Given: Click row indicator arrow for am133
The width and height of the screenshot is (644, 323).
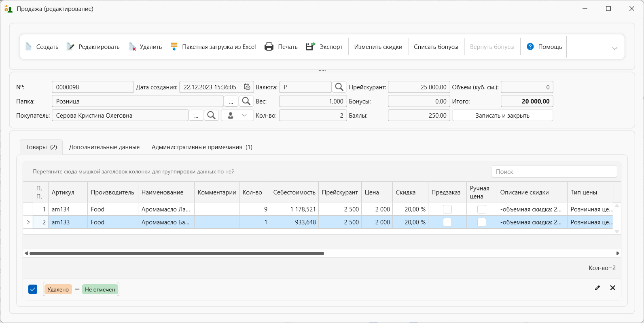Looking at the screenshot, I should [28, 222].
